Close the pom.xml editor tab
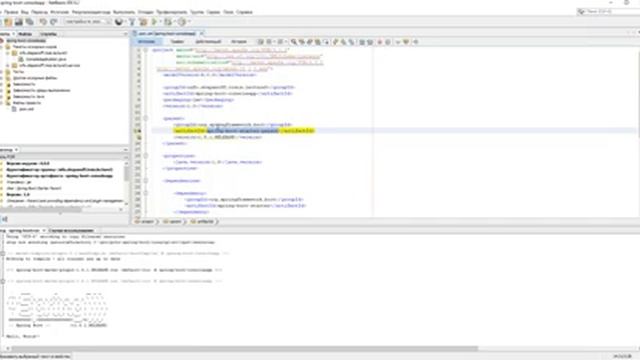The height and width of the screenshot is (360, 640). (201, 33)
